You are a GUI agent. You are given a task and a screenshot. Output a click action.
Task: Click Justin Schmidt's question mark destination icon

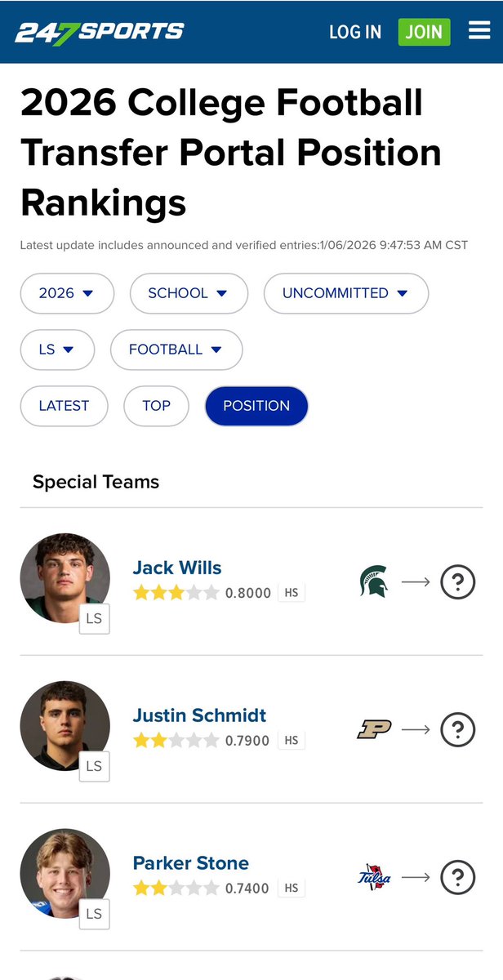pos(457,729)
